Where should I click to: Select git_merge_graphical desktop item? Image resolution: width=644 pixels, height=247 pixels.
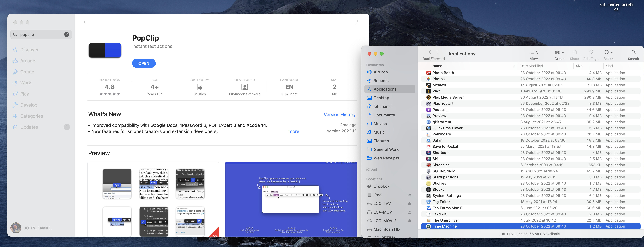coord(617,6)
